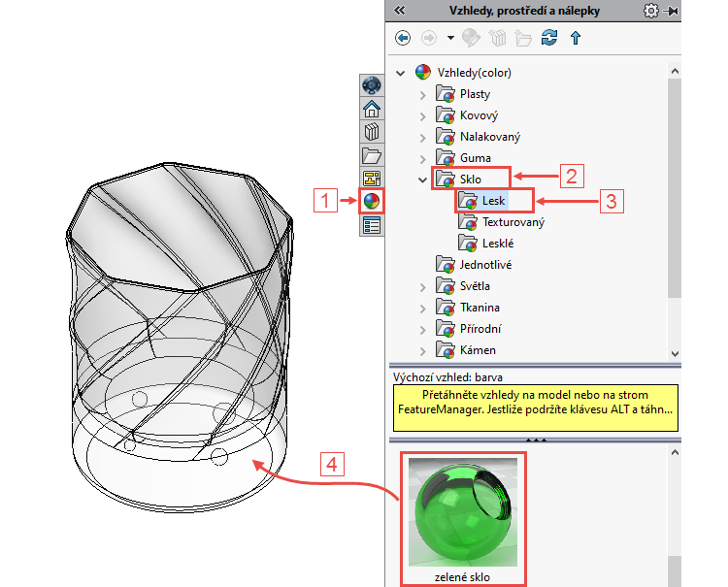Click the zelené sklo label
This screenshot has height=587, width=728.
462,577
